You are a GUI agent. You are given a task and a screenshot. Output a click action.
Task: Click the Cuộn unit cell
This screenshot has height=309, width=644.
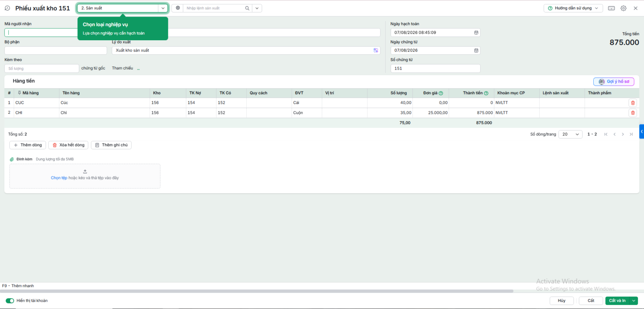tap(307, 113)
